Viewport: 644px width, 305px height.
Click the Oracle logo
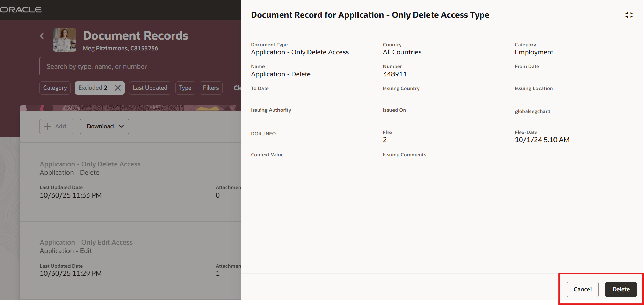coord(21,10)
